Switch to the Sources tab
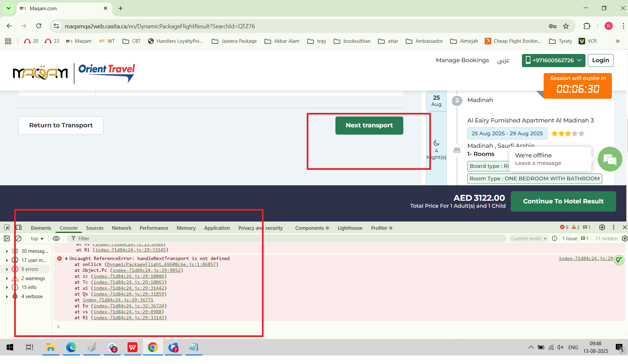 tap(95, 228)
